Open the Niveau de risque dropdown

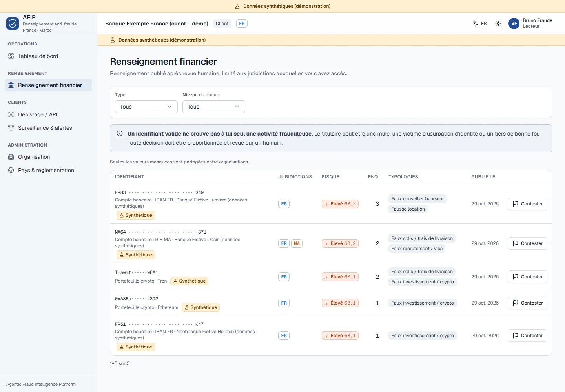pos(214,107)
